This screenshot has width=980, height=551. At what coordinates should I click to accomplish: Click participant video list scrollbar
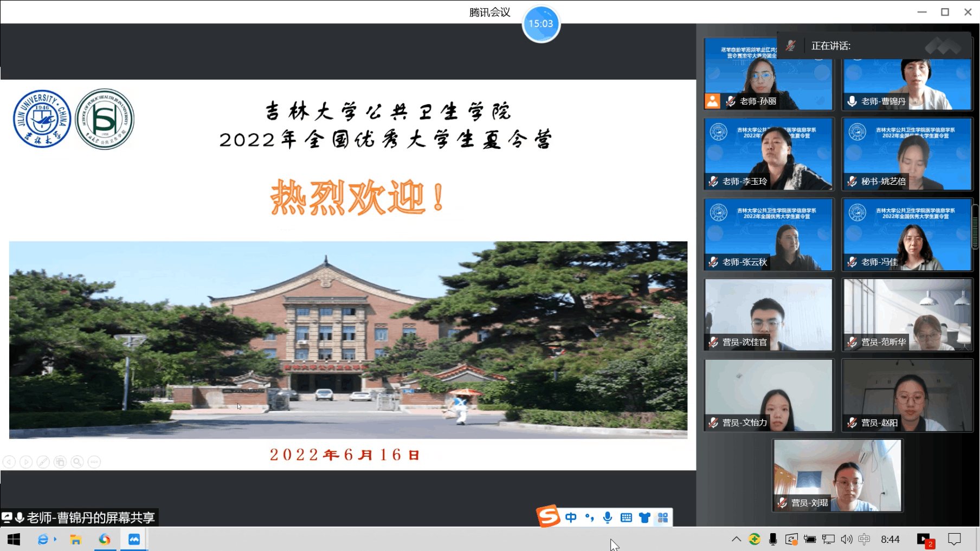[x=975, y=228]
